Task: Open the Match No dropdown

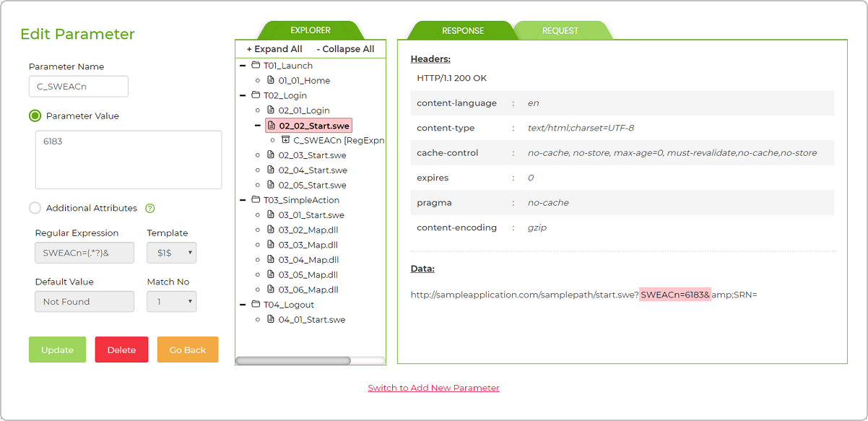Action: coord(171,302)
